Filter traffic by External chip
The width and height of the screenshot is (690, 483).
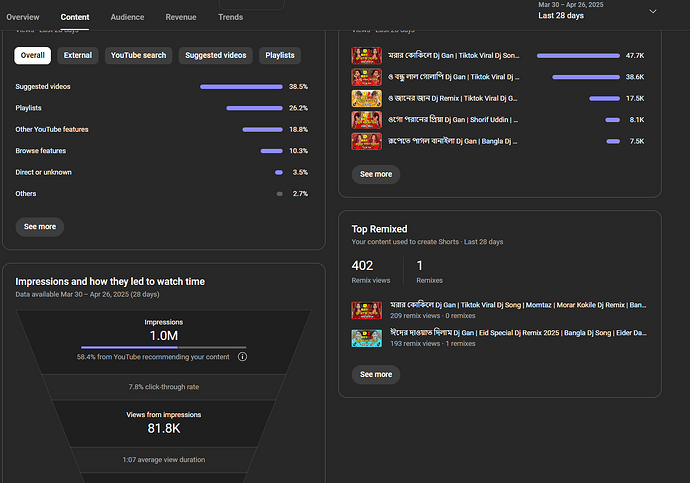tap(78, 55)
